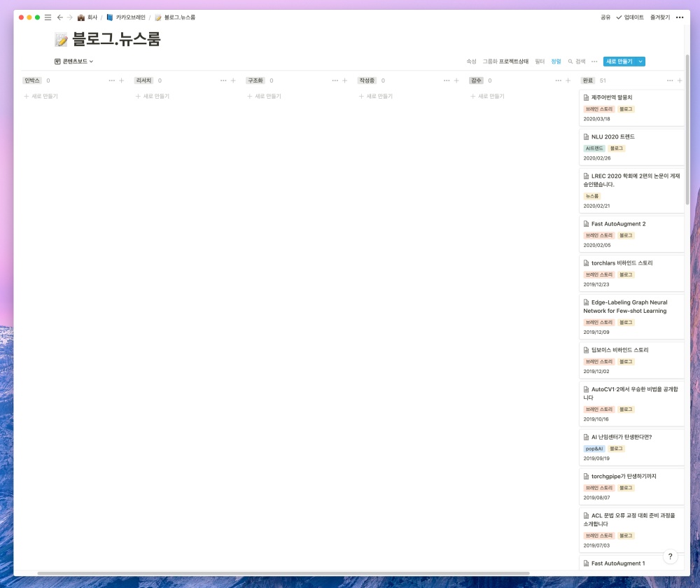700x588 pixels.
Task: Go back with the left arrow
Action: (59, 17)
